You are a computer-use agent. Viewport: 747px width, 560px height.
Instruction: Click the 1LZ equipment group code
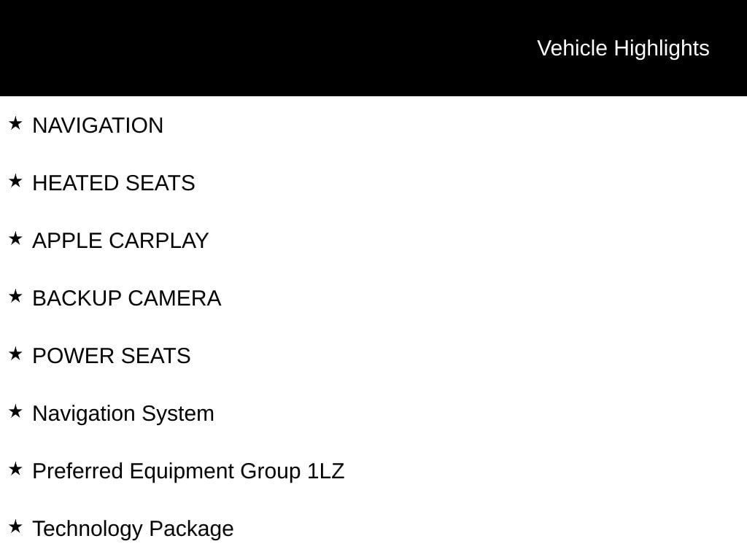[326, 471]
